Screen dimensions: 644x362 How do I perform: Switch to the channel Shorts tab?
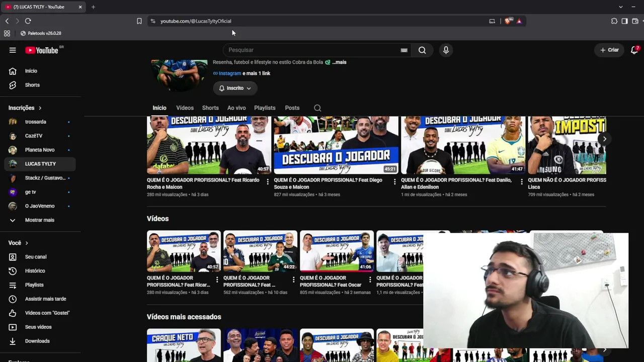pyautogui.click(x=210, y=108)
